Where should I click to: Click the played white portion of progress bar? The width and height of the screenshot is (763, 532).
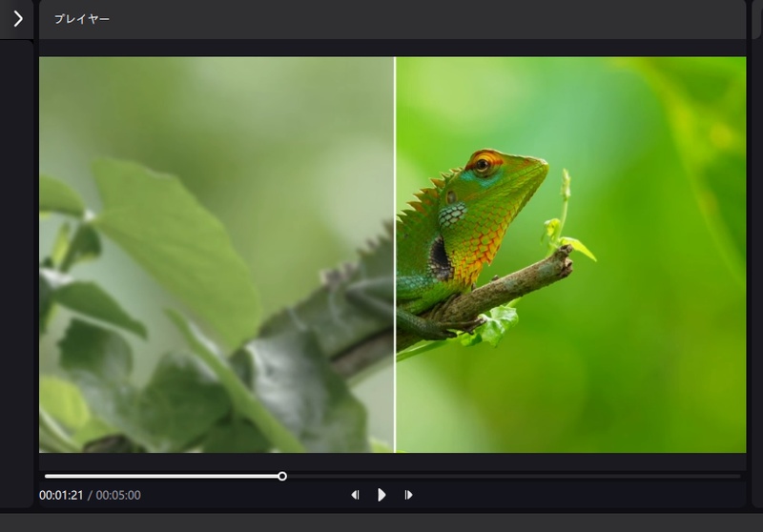[x=162, y=476]
